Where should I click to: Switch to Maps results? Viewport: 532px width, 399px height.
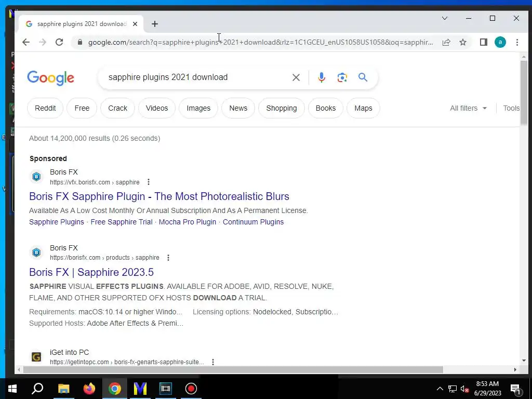(363, 108)
